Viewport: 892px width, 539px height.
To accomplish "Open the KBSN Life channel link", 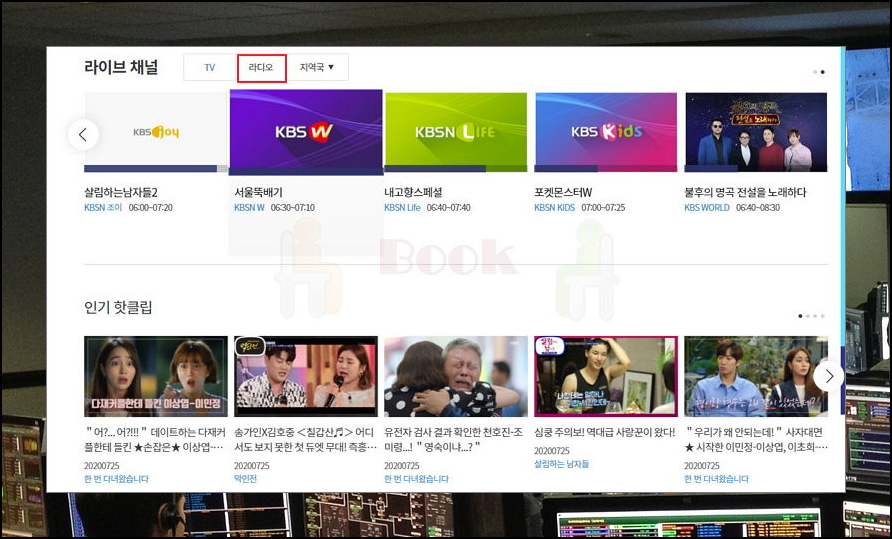I will click(402, 208).
